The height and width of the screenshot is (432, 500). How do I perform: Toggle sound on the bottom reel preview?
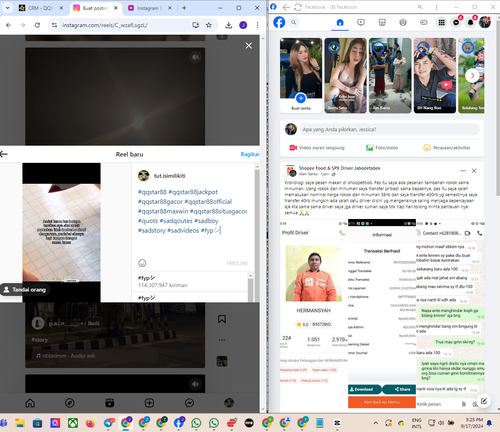195,384
